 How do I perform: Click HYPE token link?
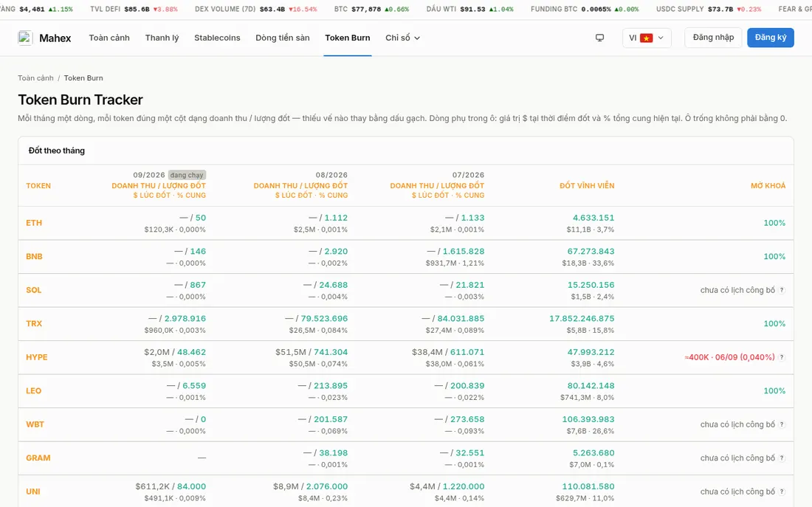coord(37,357)
